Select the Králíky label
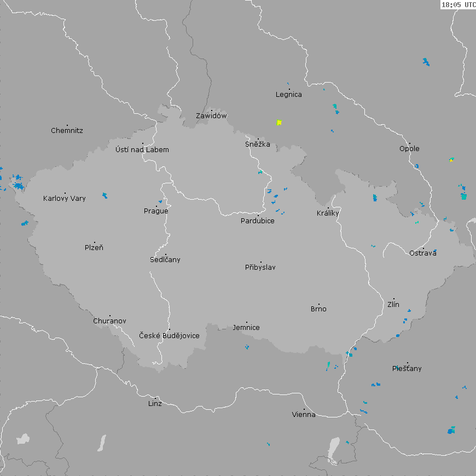Screen dimensions: 476x476 (x=328, y=213)
